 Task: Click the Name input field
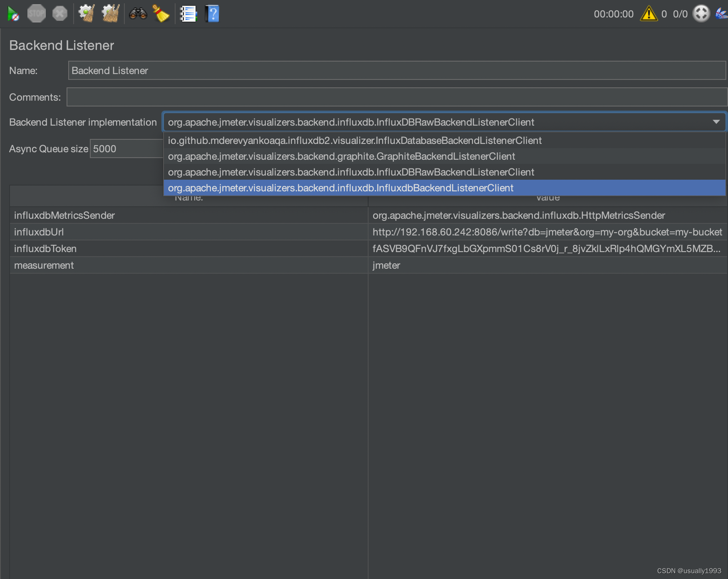[397, 70]
